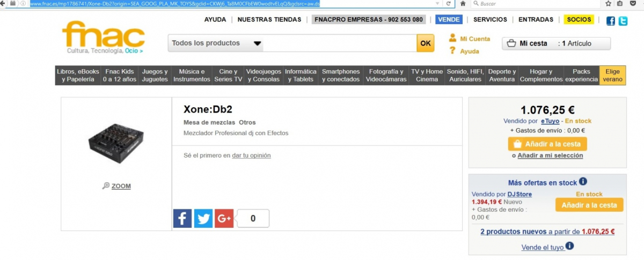This screenshot has width=644, height=260.
Task: Select Informática y Tablets category
Action: [301, 76]
